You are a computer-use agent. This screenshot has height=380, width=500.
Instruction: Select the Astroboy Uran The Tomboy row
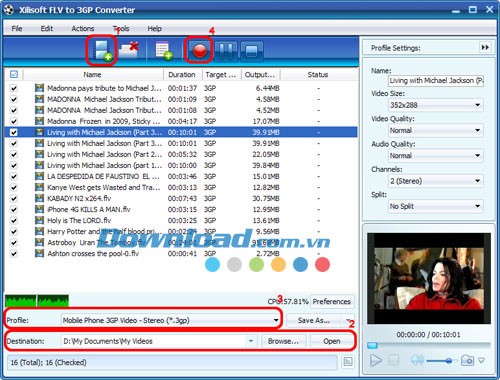pos(181,242)
